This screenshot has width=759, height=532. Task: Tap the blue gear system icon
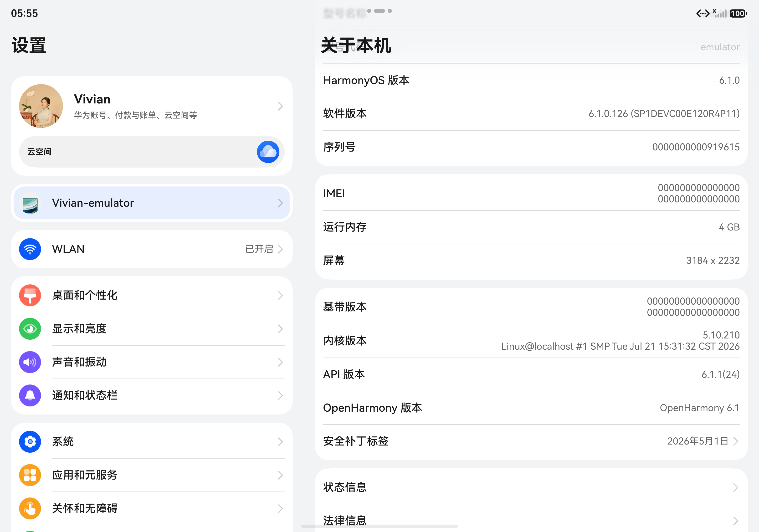tap(30, 442)
